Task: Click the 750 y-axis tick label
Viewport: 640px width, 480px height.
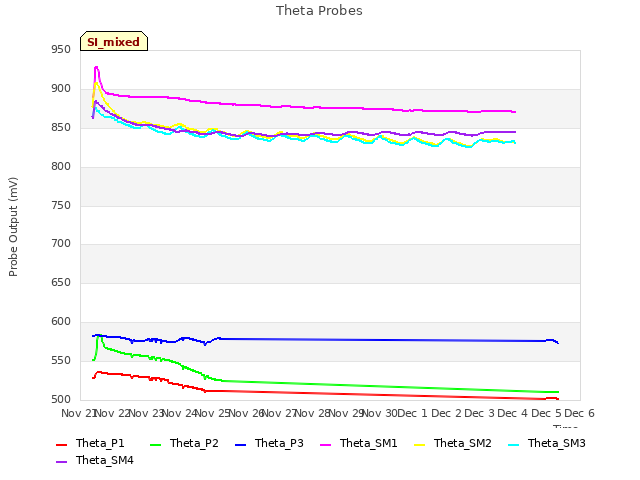Action: click(x=61, y=206)
